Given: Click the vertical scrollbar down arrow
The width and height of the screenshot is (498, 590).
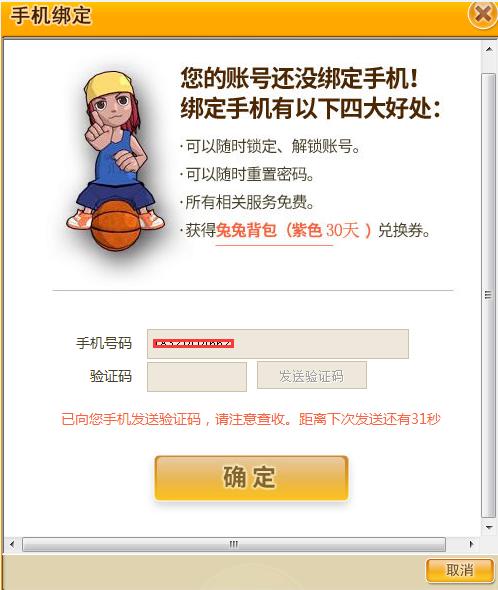Looking at the screenshot, I should [x=489, y=527].
